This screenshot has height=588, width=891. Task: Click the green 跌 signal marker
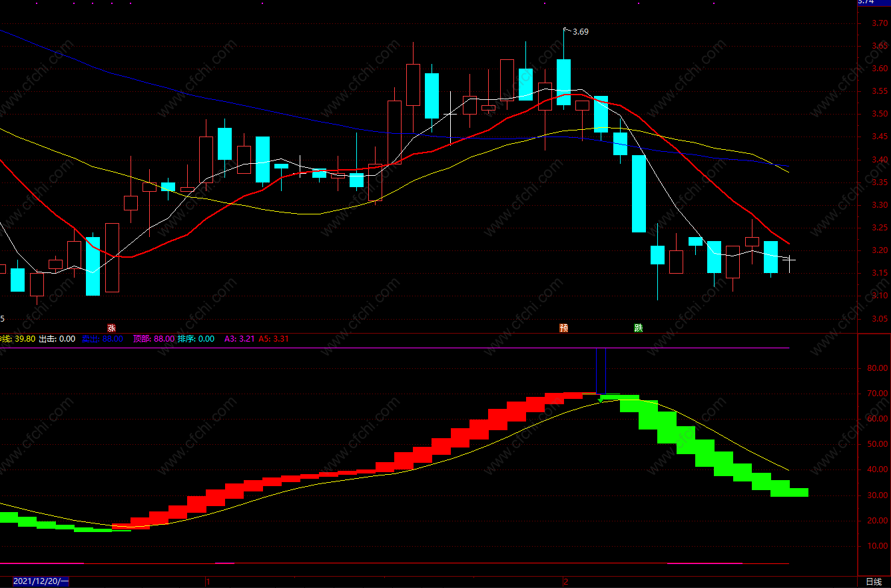tap(639, 328)
